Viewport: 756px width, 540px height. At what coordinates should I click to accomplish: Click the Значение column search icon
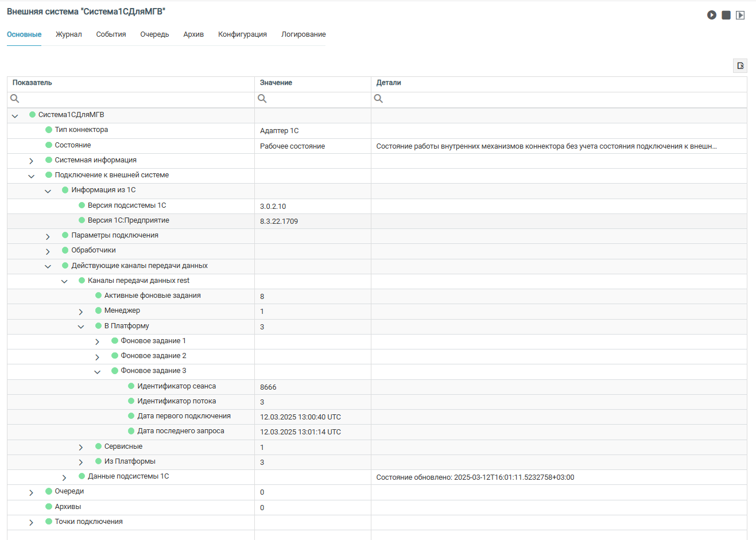262,99
